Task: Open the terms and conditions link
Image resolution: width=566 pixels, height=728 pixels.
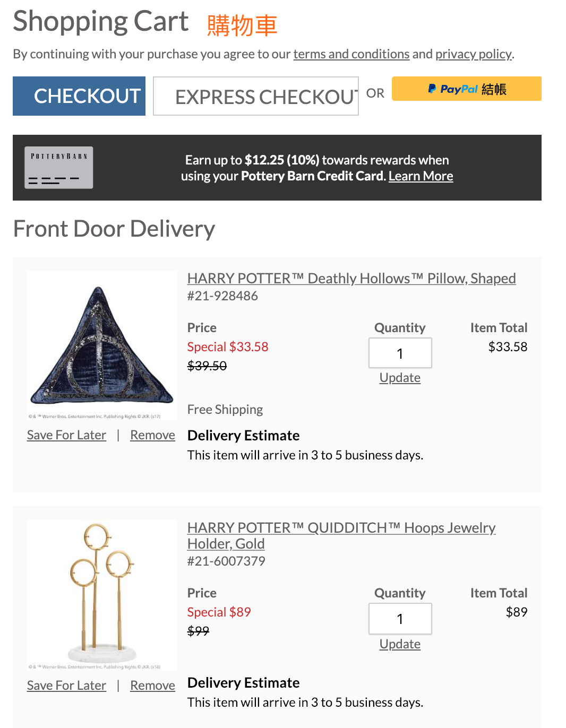Action: [x=351, y=54]
